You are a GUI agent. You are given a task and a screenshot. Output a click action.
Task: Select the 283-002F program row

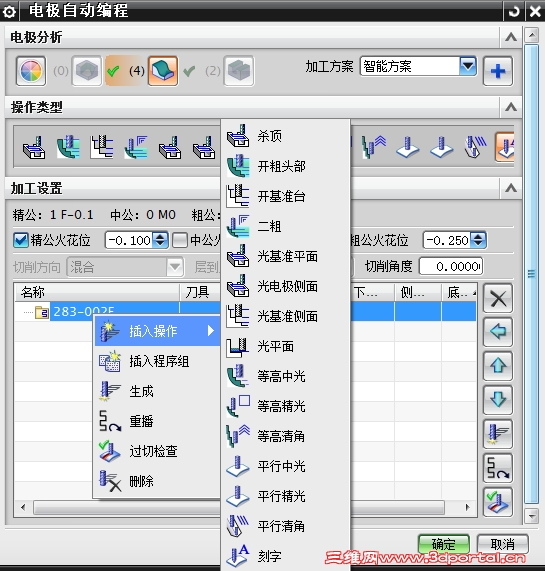[x=245, y=311]
